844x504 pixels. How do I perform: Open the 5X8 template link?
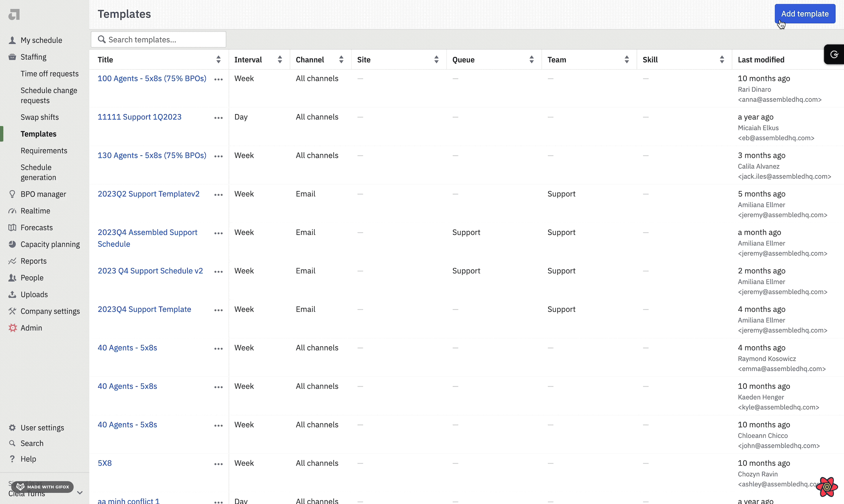pos(105,463)
